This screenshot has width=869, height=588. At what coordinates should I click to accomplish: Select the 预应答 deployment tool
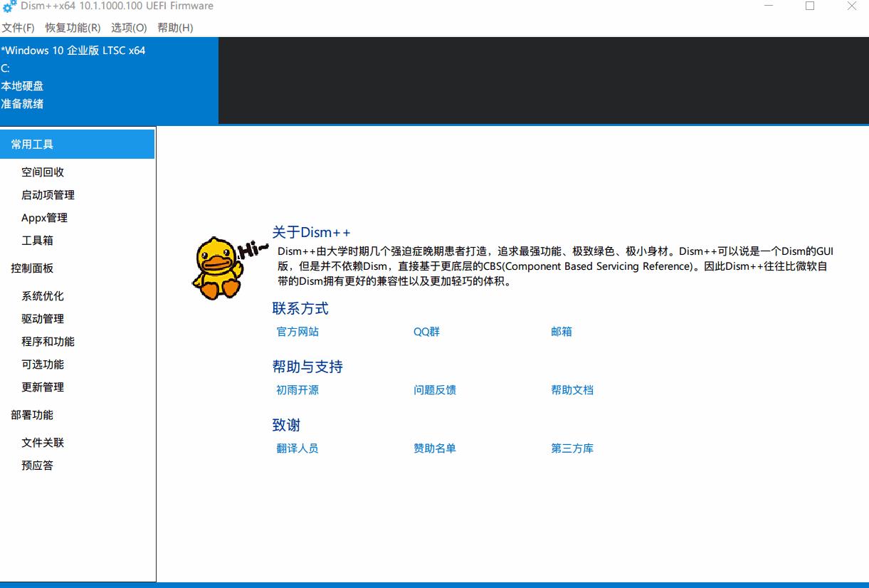(x=37, y=465)
